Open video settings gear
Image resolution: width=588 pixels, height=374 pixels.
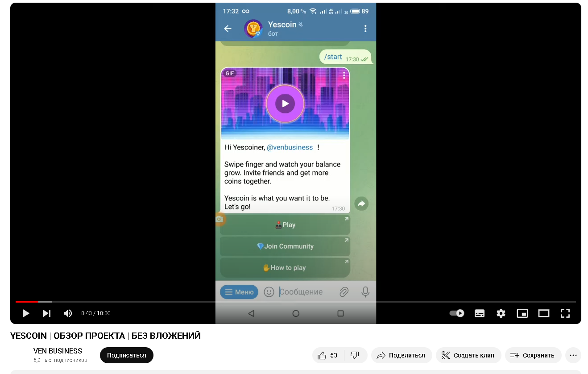tap(501, 313)
